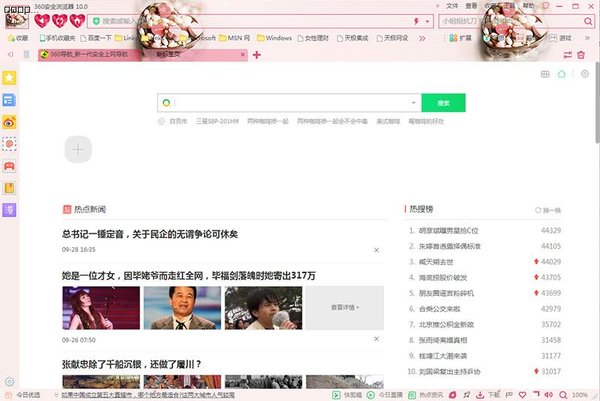Expand more extensions chevron at far right
The height and width of the screenshot is (401, 600).
point(587,38)
